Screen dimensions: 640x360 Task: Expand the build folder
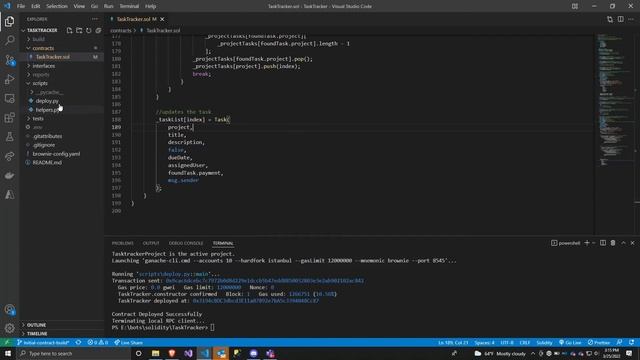[x=39, y=39]
